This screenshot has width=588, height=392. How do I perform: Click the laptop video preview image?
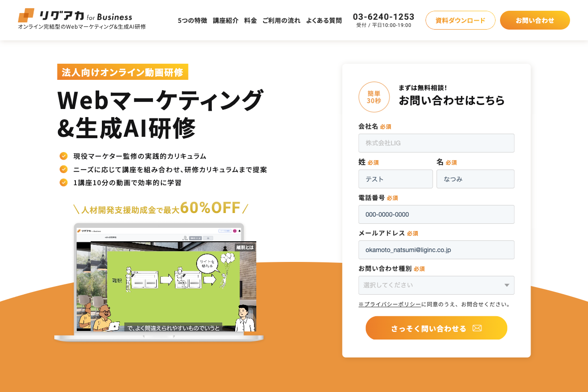pos(159,282)
